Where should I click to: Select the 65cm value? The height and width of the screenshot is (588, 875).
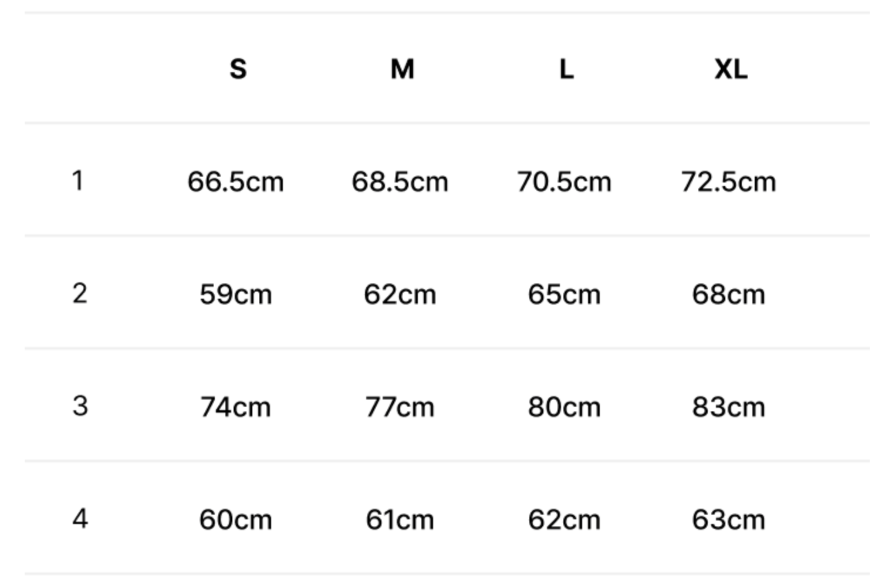564,295
